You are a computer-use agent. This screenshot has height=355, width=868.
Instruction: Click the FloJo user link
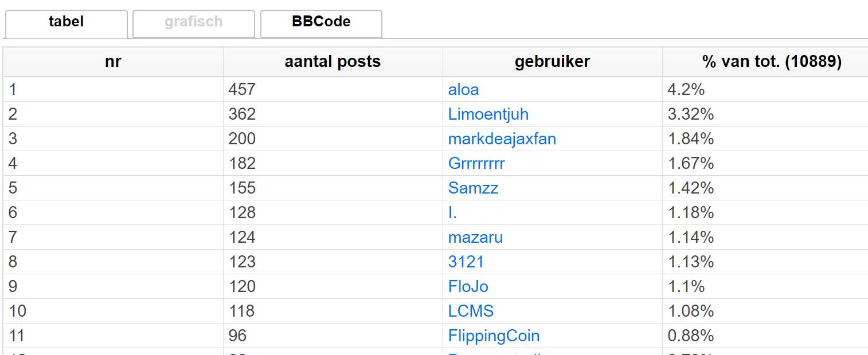click(468, 287)
